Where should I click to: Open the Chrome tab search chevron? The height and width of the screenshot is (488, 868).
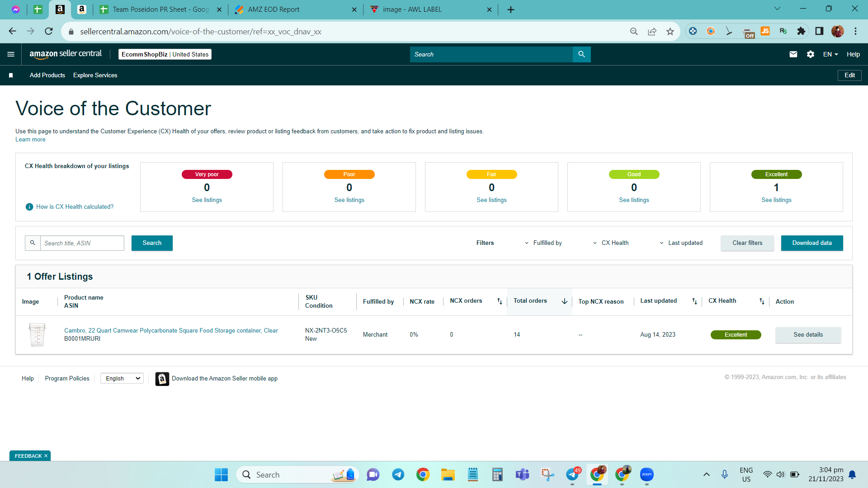point(777,9)
